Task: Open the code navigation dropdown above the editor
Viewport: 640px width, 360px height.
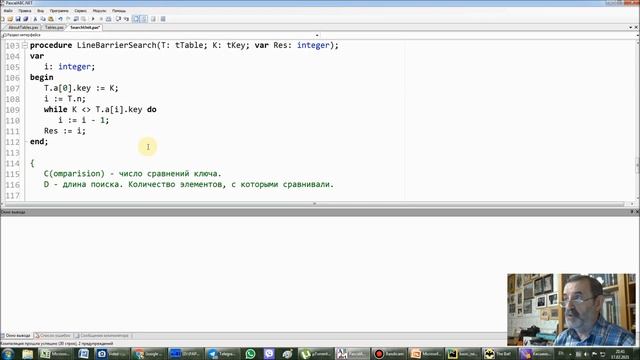Action: coord(317,35)
